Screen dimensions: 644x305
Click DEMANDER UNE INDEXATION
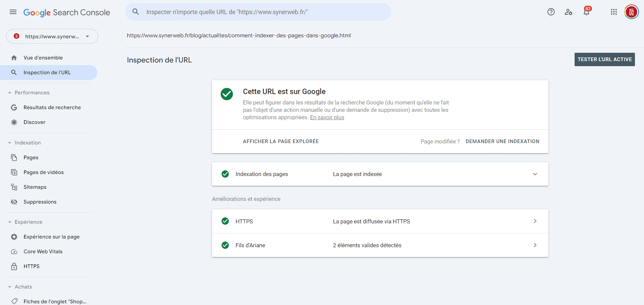click(x=502, y=141)
